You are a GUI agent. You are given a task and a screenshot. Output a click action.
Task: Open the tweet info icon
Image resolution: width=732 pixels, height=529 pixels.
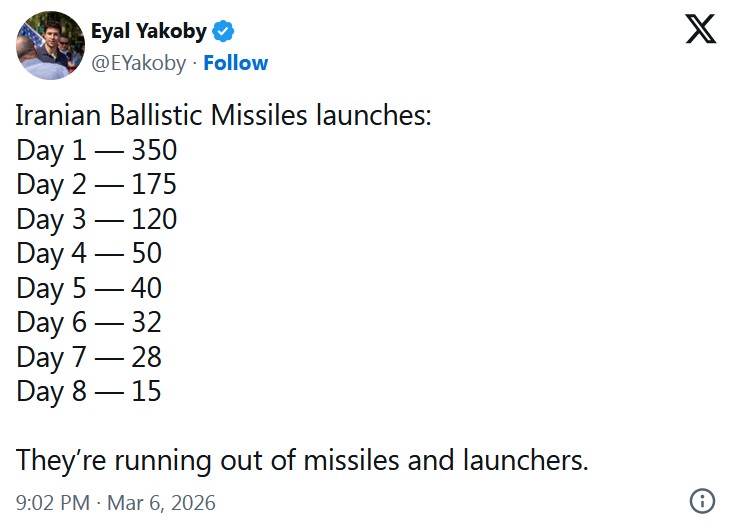pyautogui.click(x=702, y=501)
